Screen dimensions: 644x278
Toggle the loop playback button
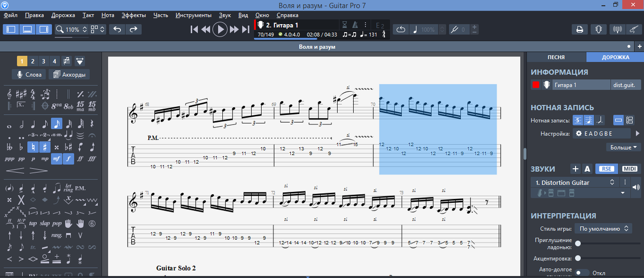click(400, 29)
